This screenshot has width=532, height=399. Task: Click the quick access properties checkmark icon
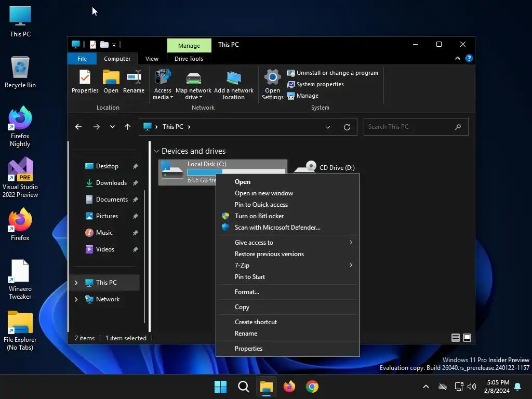coord(92,45)
